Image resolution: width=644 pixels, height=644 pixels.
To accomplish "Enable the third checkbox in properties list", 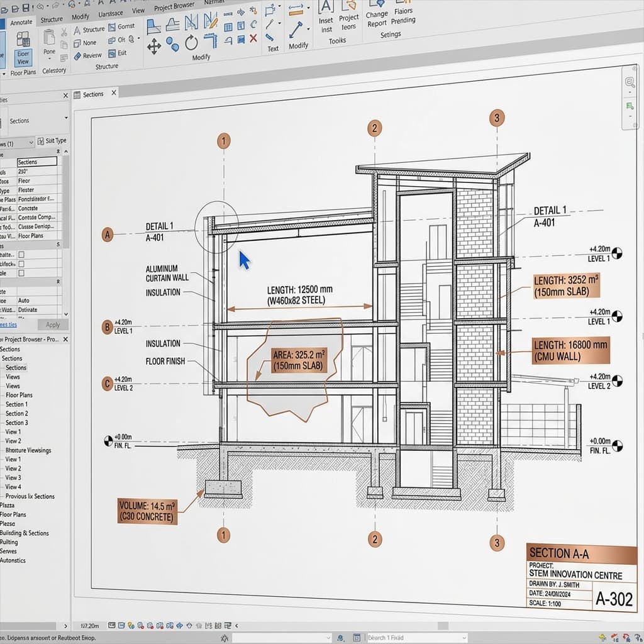I will click(x=21, y=274).
